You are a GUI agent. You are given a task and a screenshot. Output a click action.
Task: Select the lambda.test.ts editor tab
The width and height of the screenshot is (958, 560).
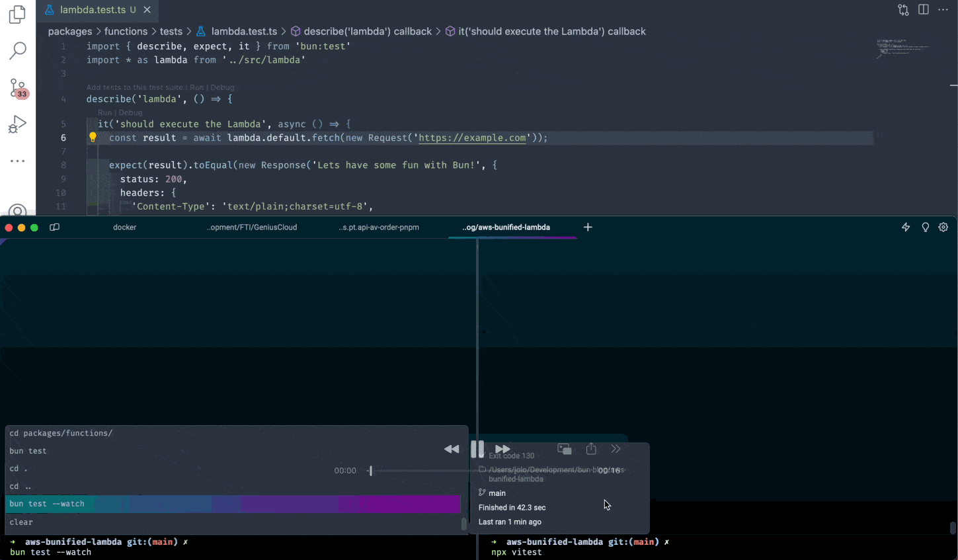coord(93,10)
